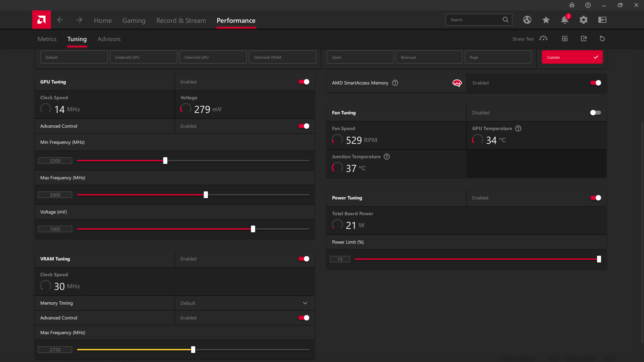Open the Gaming tab
Image resolution: width=644 pixels, height=362 pixels.
click(x=134, y=20)
